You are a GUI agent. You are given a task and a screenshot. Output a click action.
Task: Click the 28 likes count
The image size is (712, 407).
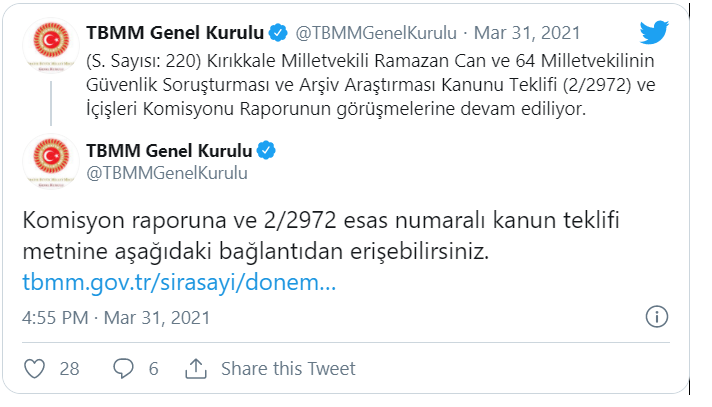pos(69,368)
